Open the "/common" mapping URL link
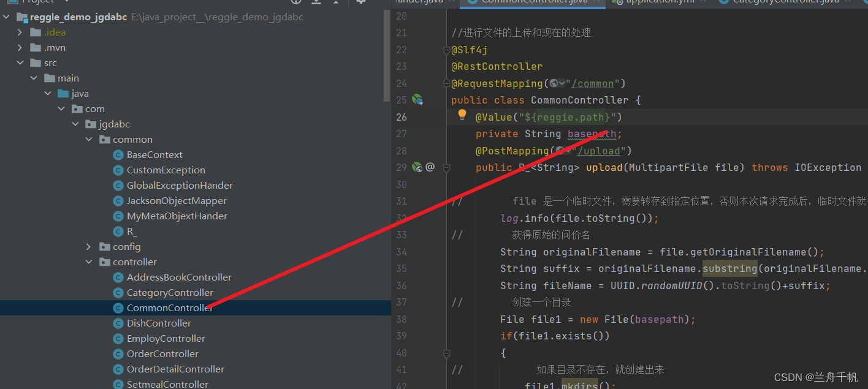The image size is (868, 389). pyautogui.click(x=592, y=83)
